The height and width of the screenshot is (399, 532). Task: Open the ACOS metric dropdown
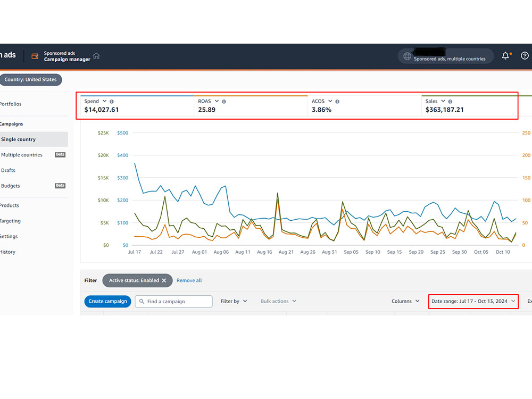pos(330,101)
